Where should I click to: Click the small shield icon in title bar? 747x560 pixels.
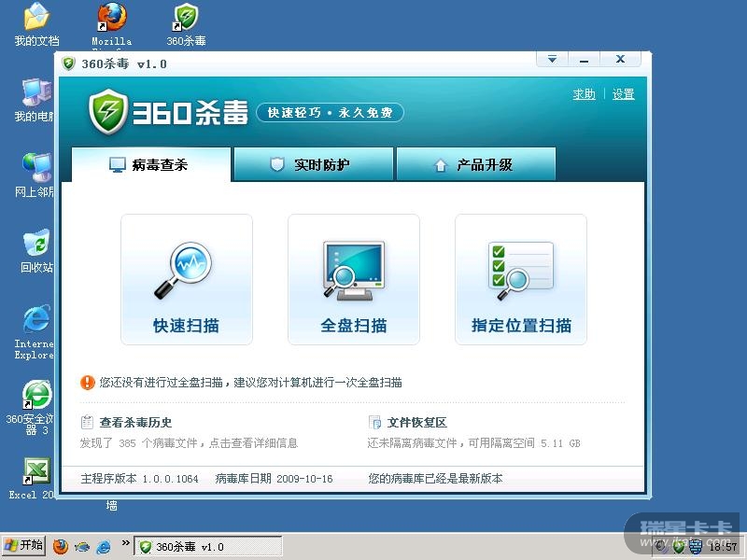(68, 63)
